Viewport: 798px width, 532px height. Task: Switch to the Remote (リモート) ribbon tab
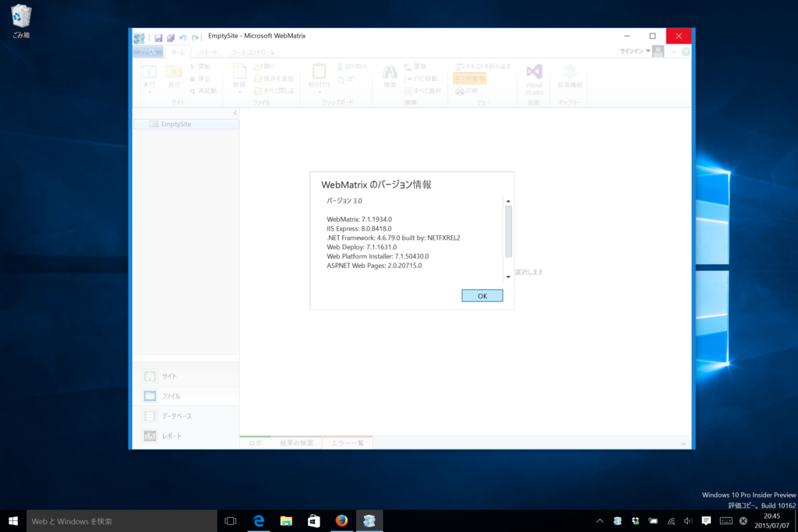[x=208, y=52]
